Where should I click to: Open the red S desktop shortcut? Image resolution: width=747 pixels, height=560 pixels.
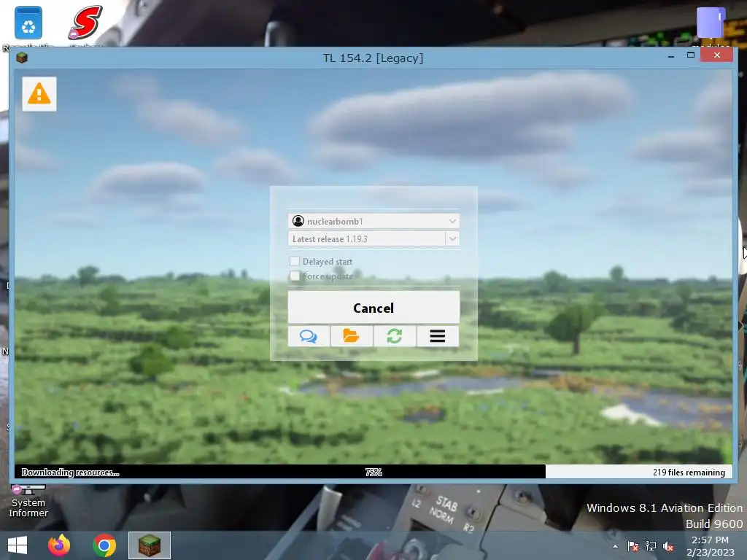86,23
